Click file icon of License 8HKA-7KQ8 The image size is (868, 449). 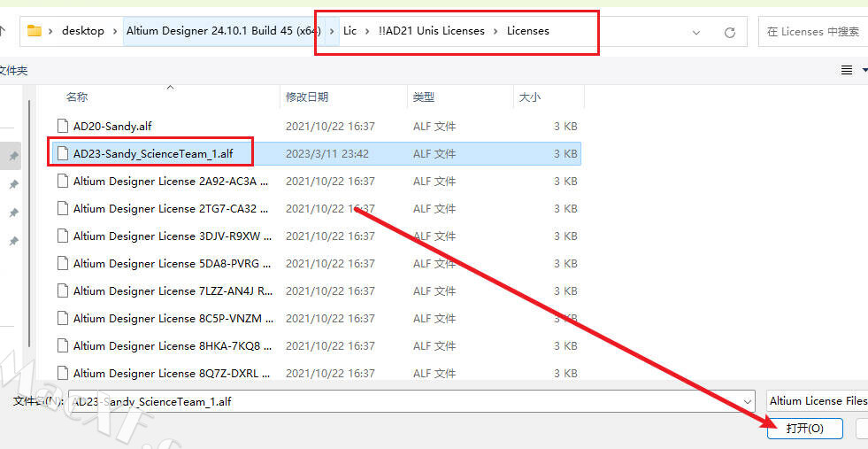coord(63,345)
